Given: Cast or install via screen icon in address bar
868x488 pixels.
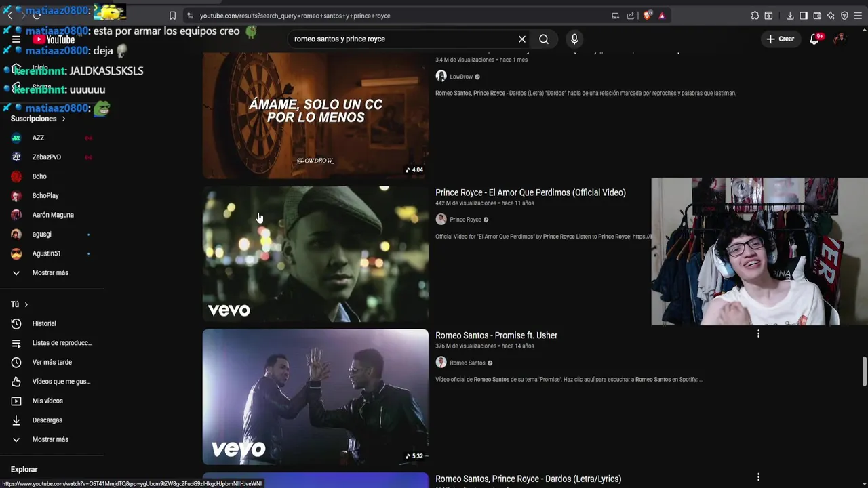Looking at the screenshot, I should (615, 16).
